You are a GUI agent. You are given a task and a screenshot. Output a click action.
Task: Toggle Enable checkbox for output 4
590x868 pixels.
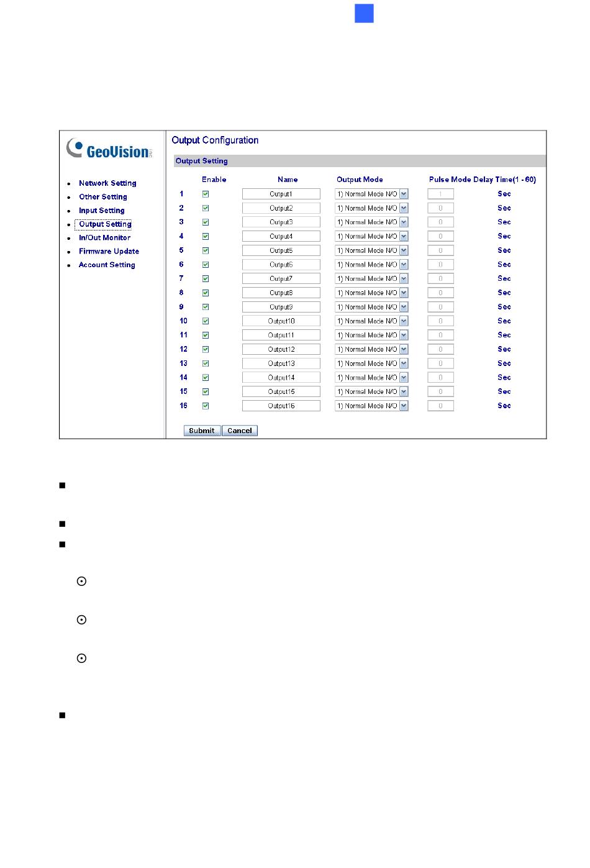pos(206,237)
